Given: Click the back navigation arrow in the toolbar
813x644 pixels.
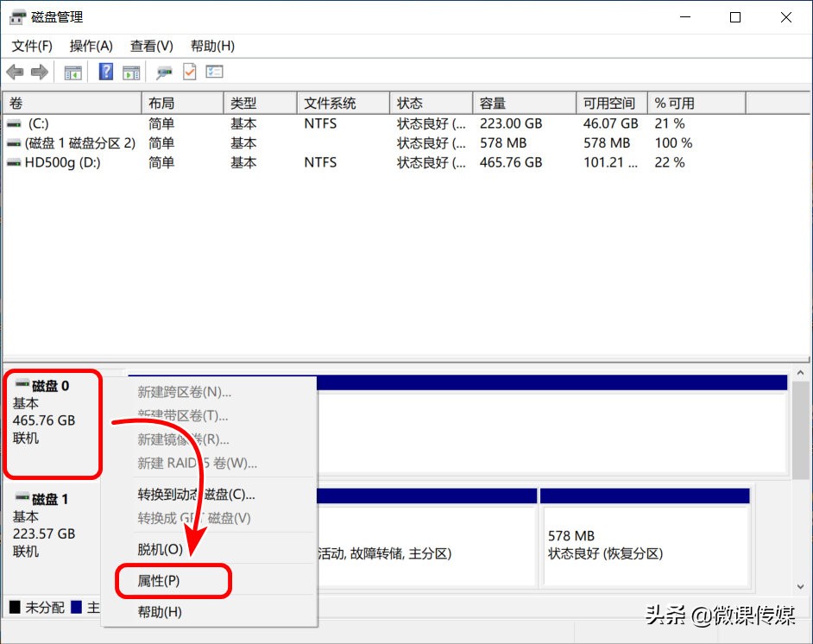Looking at the screenshot, I should (x=15, y=72).
